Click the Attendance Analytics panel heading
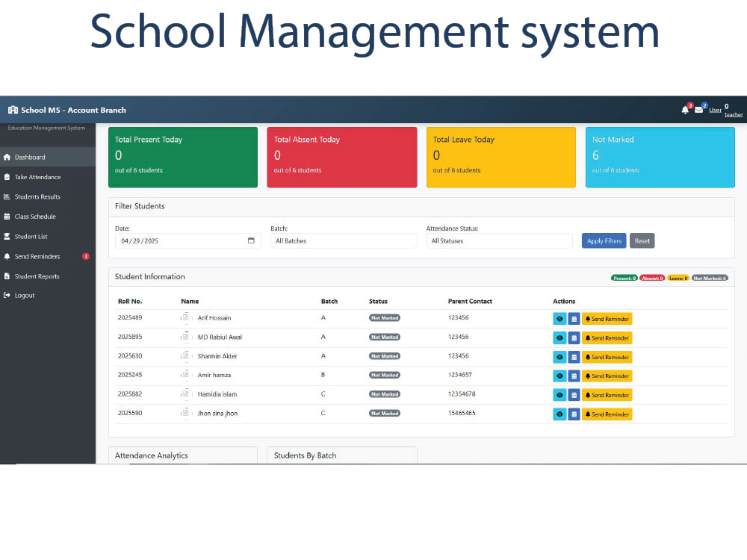 pos(152,455)
